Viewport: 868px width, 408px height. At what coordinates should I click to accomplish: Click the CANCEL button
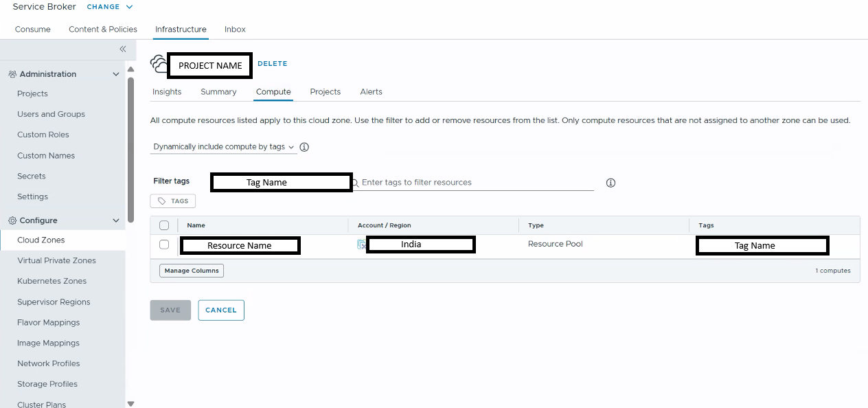point(221,310)
